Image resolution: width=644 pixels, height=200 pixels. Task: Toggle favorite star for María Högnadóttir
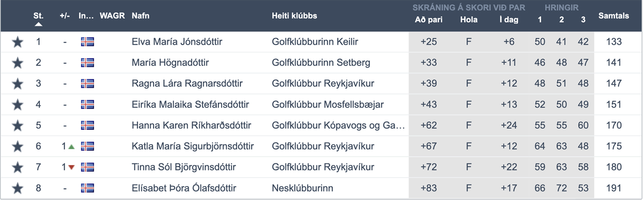click(x=17, y=63)
